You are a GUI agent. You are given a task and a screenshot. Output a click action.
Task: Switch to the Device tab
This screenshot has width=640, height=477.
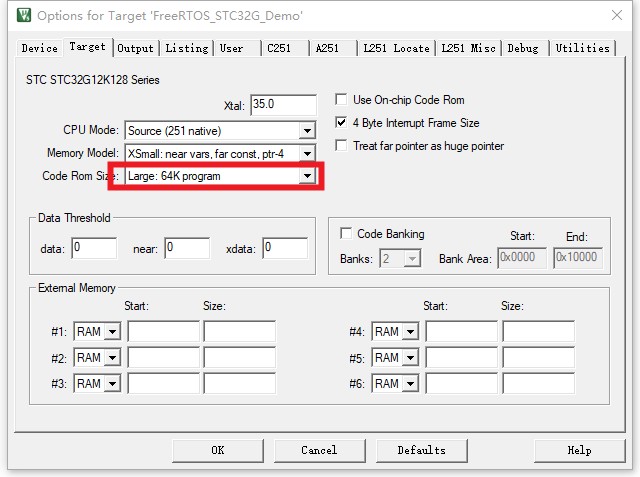[x=40, y=48]
